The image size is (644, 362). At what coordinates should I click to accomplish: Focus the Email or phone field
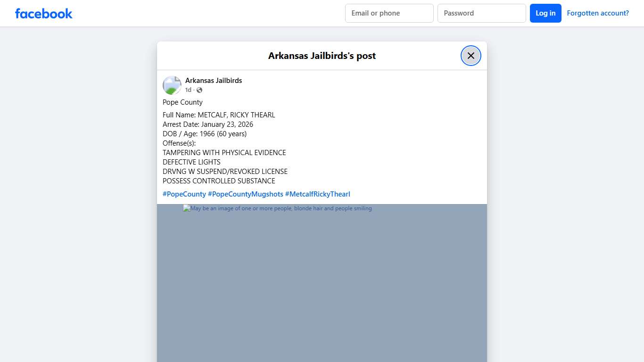click(x=389, y=13)
